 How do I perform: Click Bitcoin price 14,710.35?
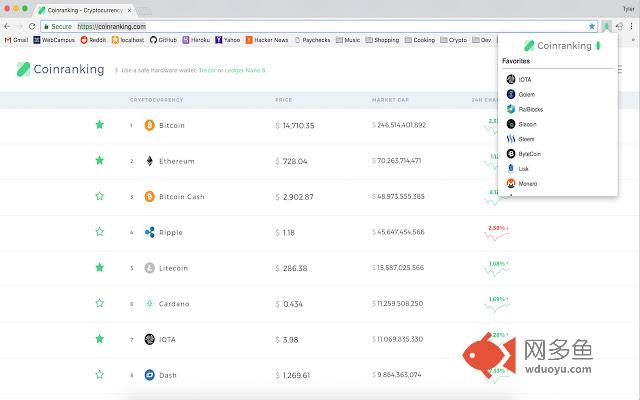tap(295, 125)
